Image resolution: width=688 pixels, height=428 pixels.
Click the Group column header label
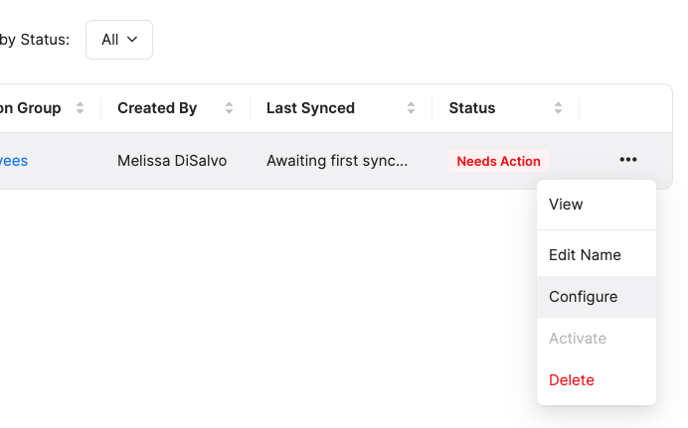(32, 108)
